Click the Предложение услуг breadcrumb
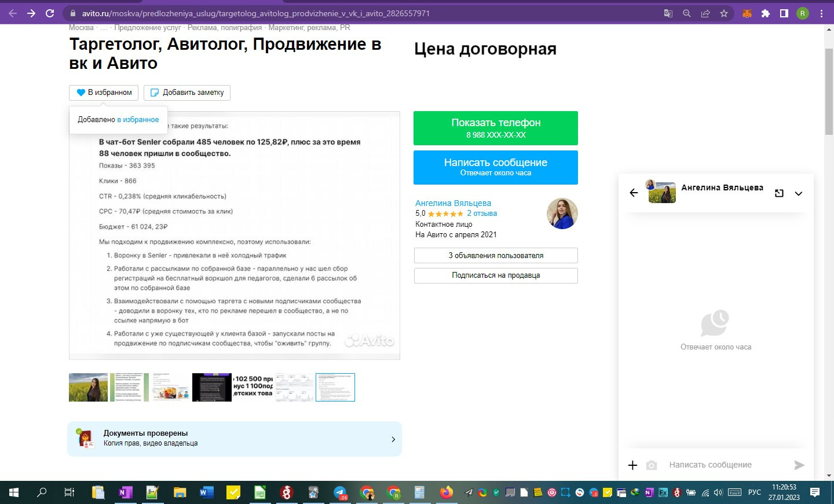This screenshot has height=504, width=834. coord(148,28)
